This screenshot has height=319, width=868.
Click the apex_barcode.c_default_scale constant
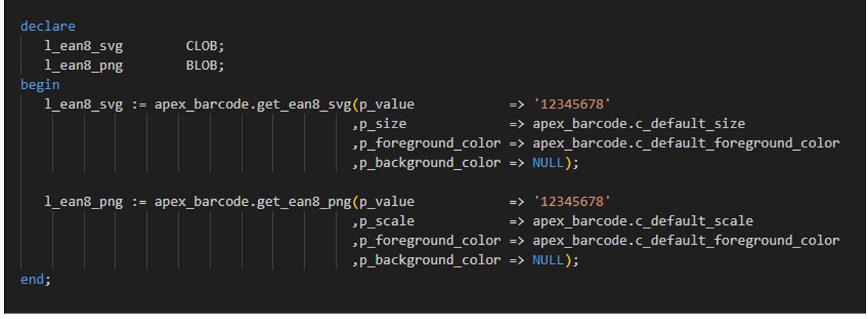pyautogui.click(x=643, y=222)
